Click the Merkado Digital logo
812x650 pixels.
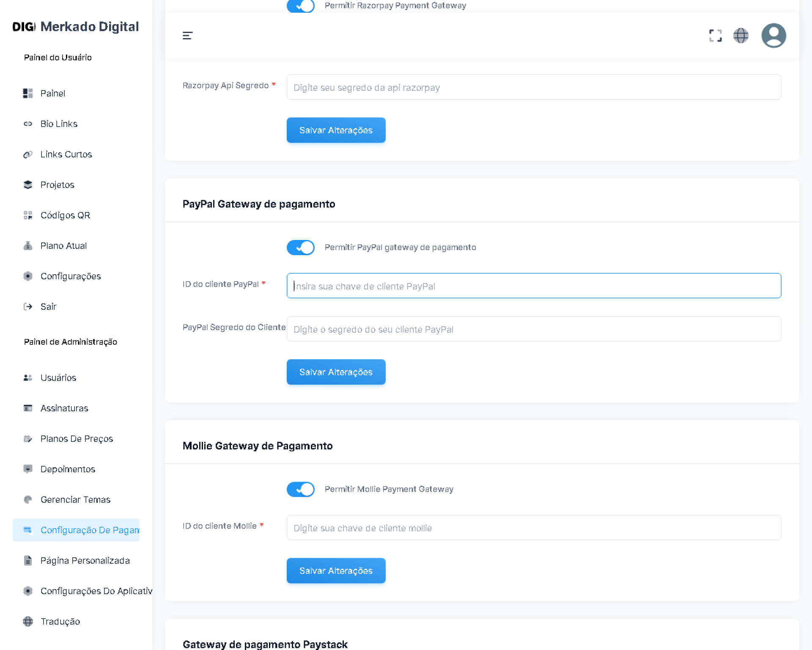tap(76, 27)
